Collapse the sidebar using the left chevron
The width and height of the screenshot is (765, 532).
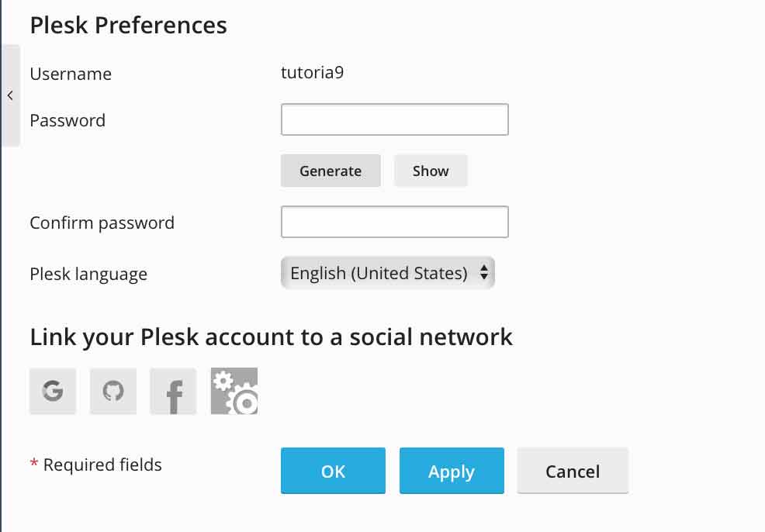[11, 95]
